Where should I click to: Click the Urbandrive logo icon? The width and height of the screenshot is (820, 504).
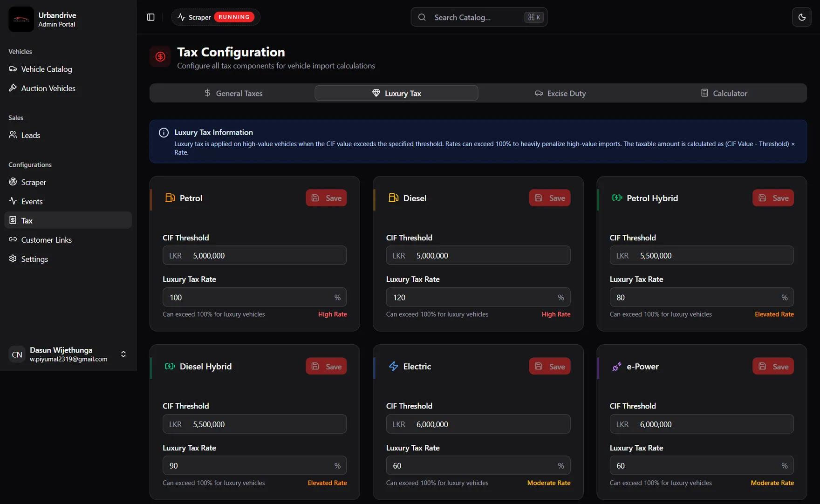[x=21, y=19]
